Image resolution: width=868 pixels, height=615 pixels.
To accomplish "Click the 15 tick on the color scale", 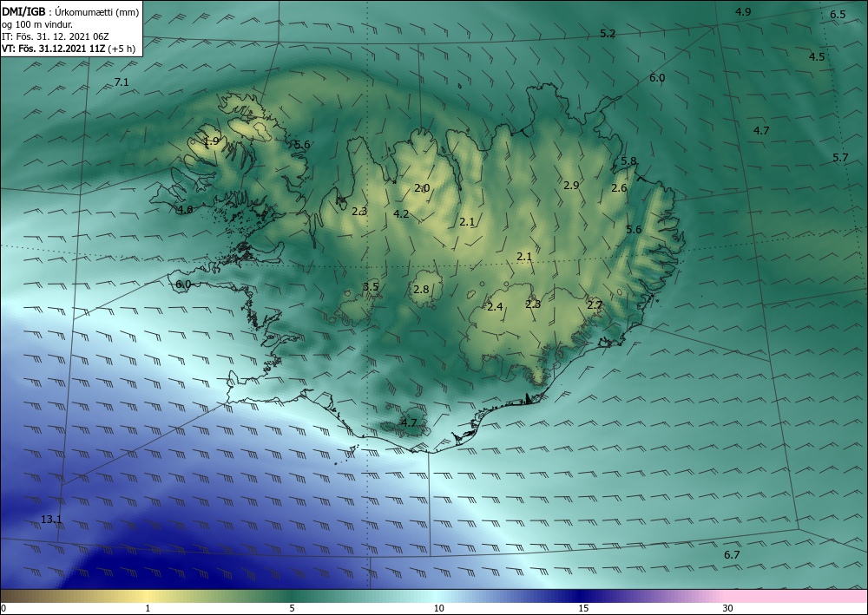I will pyautogui.click(x=583, y=608).
